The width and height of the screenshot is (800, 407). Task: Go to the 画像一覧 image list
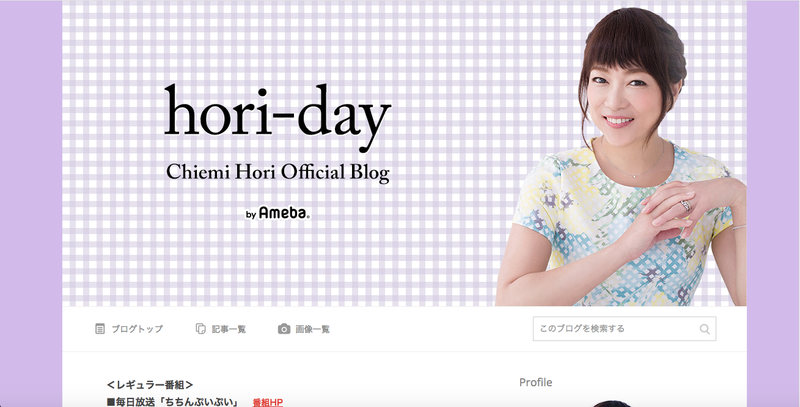click(313, 329)
